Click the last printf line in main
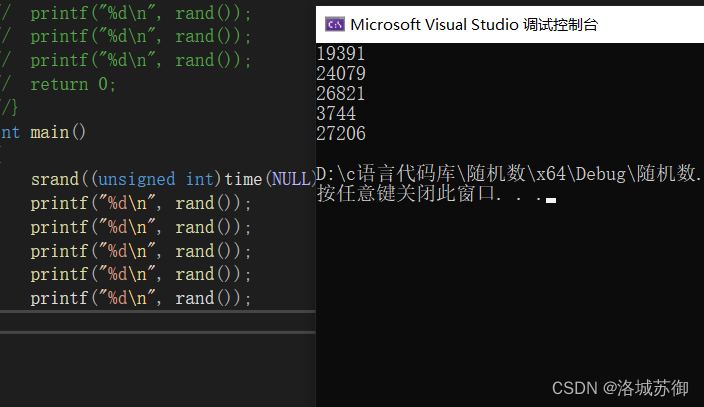The width and height of the screenshot is (704, 407). click(x=141, y=298)
